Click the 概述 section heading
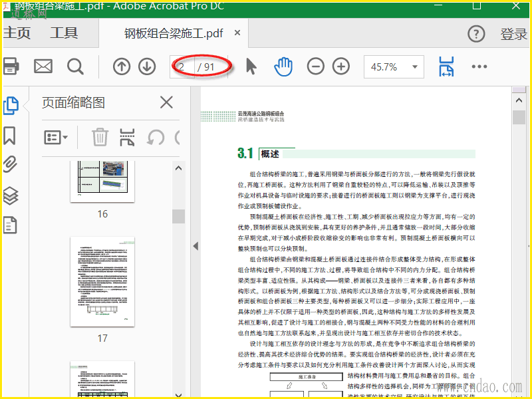The width and height of the screenshot is (532, 399). pos(270,154)
